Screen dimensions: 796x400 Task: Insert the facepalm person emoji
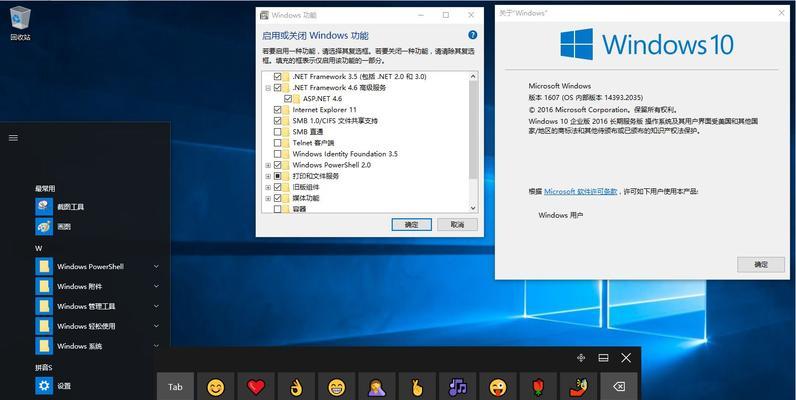click(x=377, y=387)
